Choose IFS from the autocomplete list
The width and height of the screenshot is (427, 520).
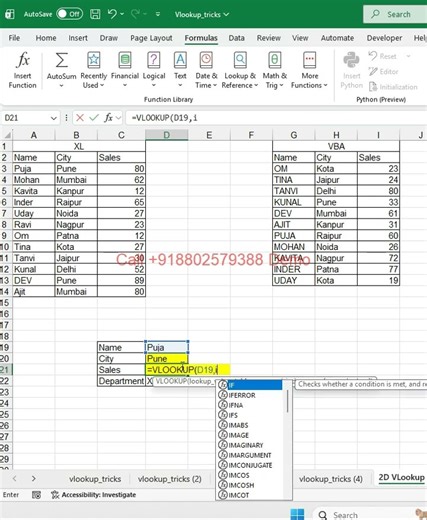[250, 415]
